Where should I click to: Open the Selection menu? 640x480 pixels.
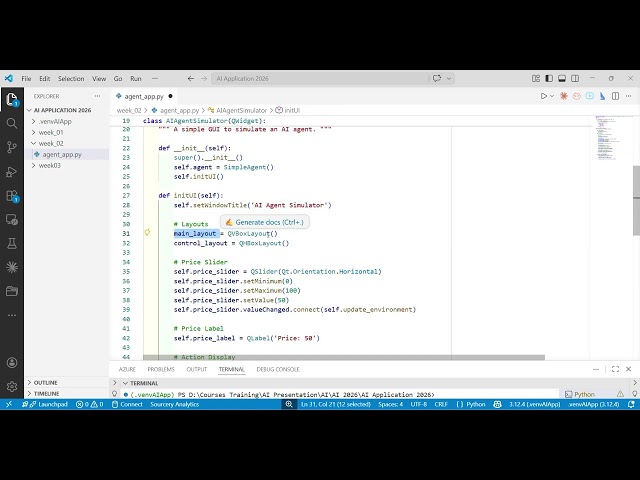coord(71,78)
